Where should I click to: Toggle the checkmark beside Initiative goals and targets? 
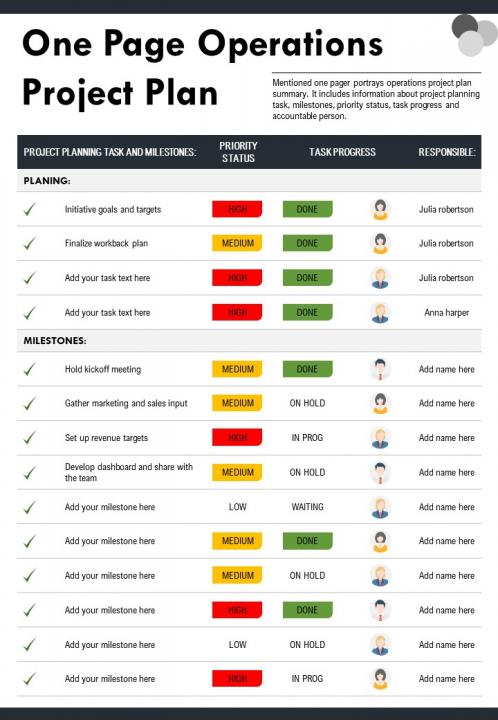tap(29, 209)
